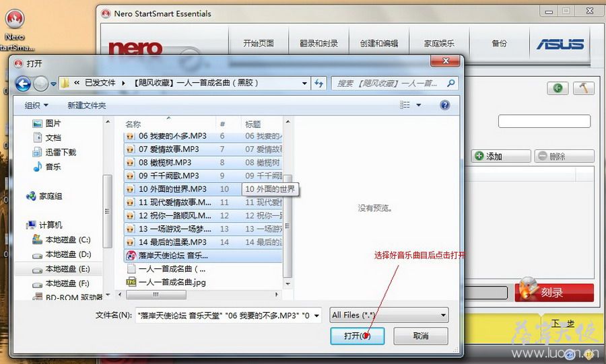Click green back arrow icon in Nero window
606x364 pixels.
click(x=558, y=88)
